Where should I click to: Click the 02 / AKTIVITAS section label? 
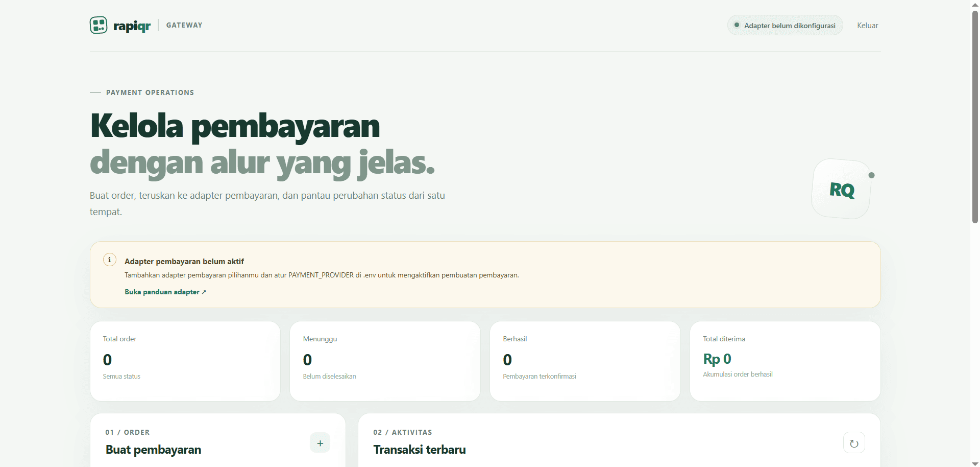(x=403, y=432)
